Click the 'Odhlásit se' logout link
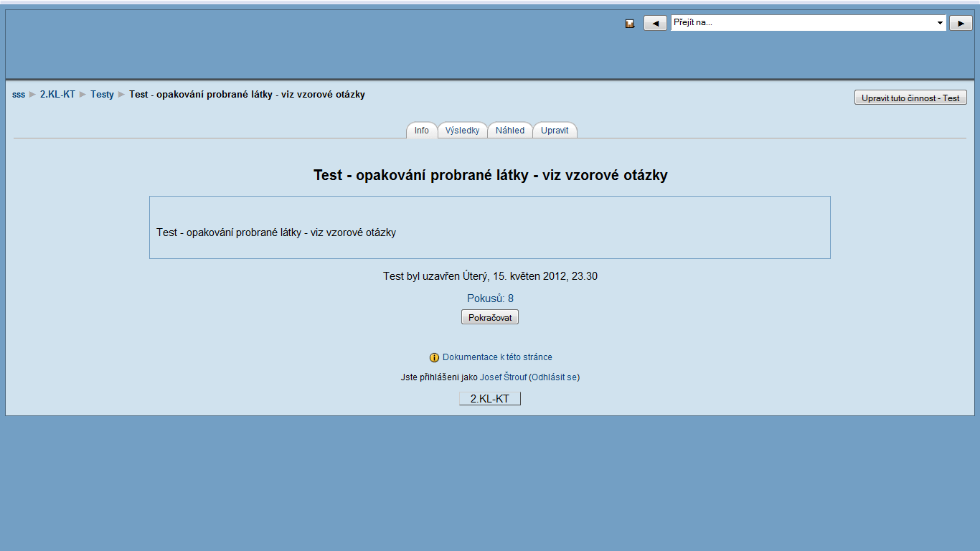This screenshot has width=980, height=551. pyautogui.click(x=555, y=377)
